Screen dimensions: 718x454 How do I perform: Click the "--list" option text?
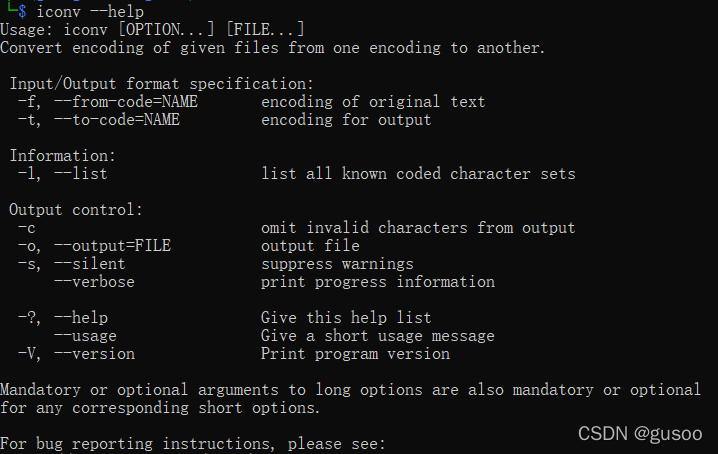(80, 174)
